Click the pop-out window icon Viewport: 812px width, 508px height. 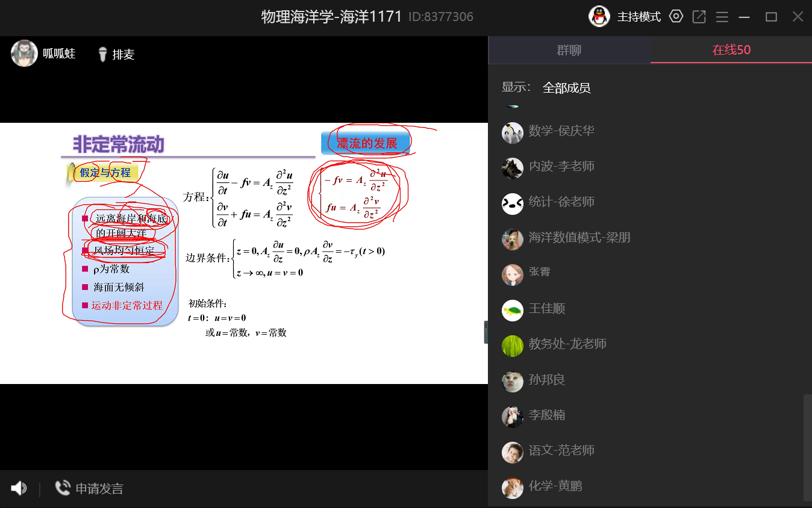click(x=699, y=17)
